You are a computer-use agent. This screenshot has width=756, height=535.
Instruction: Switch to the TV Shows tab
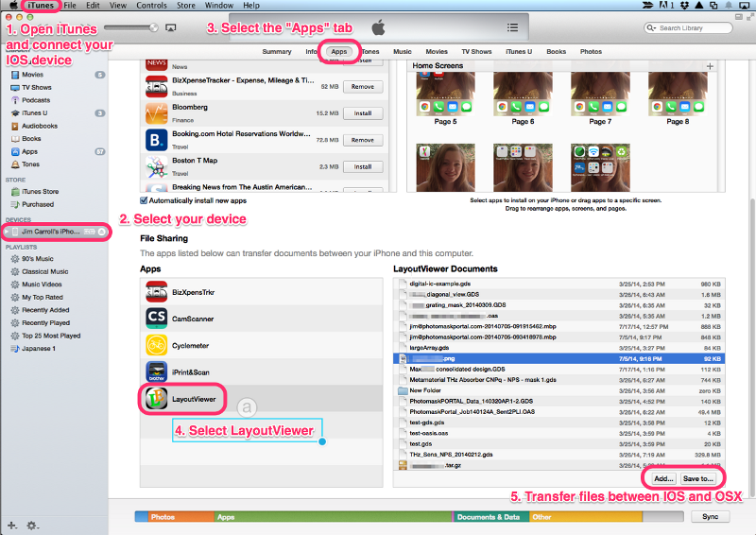point(476,52)
